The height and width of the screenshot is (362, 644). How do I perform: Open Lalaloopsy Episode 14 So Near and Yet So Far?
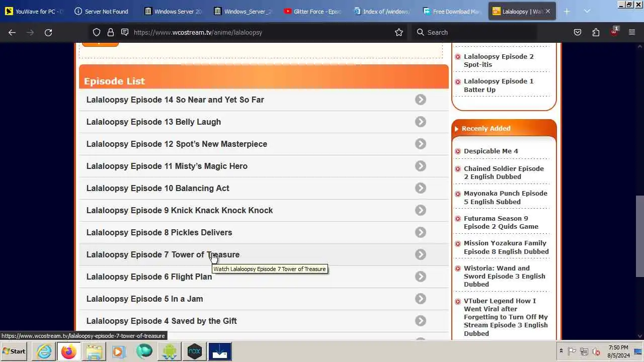175,100
